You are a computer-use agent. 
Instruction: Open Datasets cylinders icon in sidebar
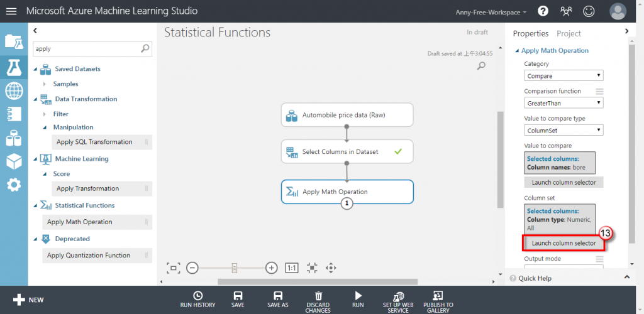click(x=14, y=138)
